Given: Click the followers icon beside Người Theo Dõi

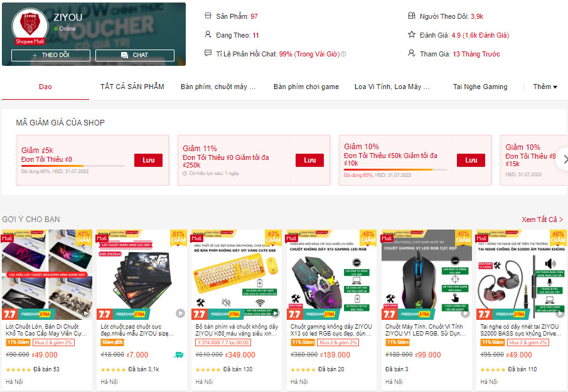Looking at the screenshot, I should click(412, 16).
